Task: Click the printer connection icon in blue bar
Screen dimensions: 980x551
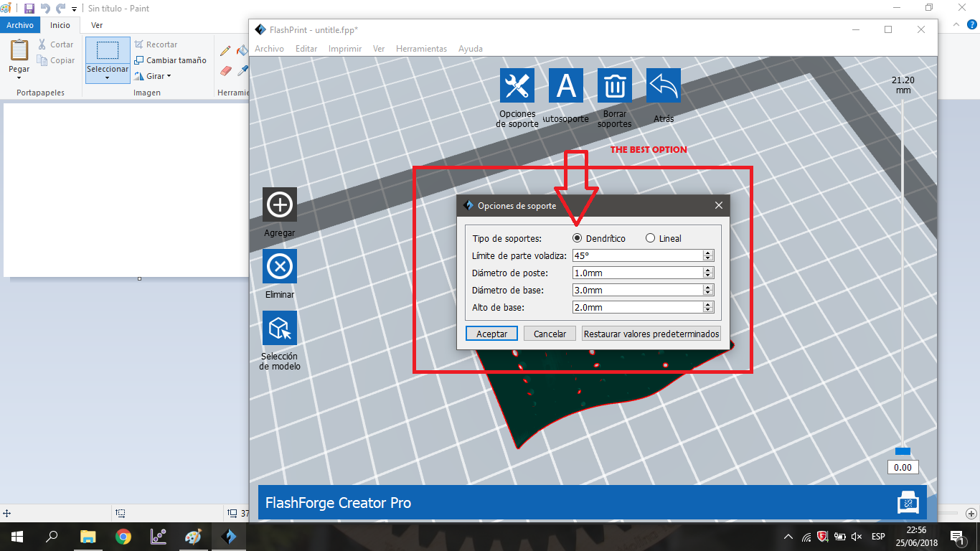Action: coord(908,502)
